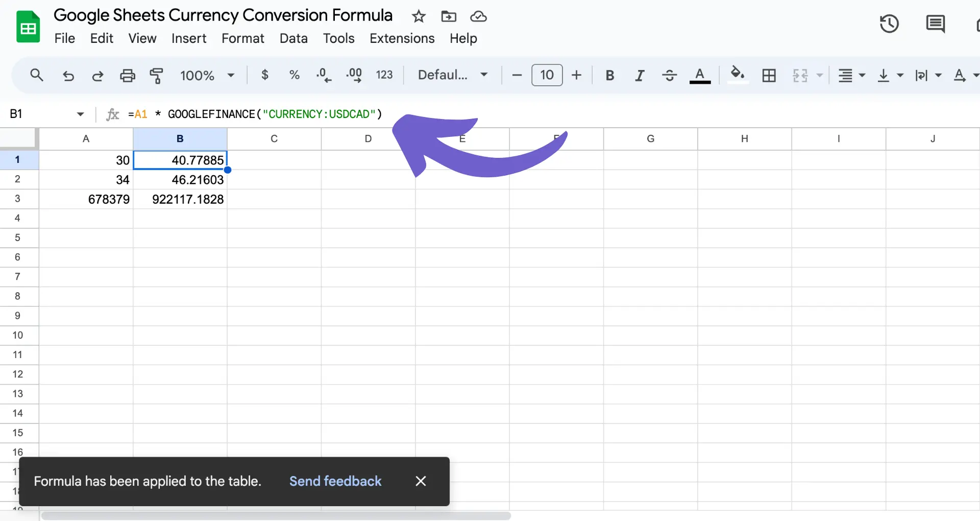Activate the paint format tool
The height and width of the screenshot is (521, 980).
[x=156, y=76]
